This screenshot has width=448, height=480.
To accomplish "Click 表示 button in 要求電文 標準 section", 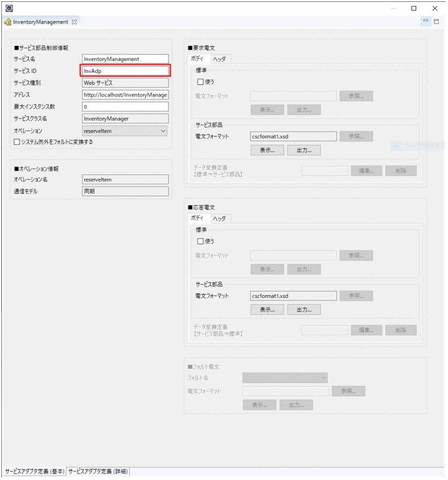I will pos(268,110).
